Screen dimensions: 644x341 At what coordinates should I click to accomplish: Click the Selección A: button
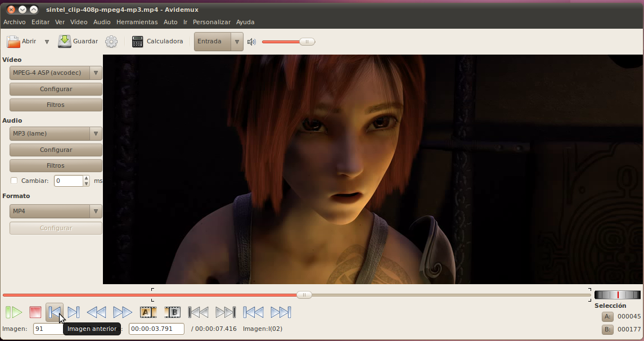(607, 316)
